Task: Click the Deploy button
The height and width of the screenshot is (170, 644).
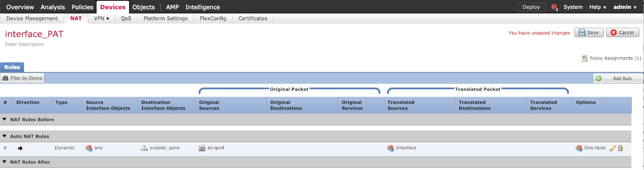Action: pyautogui.click(x=531, y=7)
